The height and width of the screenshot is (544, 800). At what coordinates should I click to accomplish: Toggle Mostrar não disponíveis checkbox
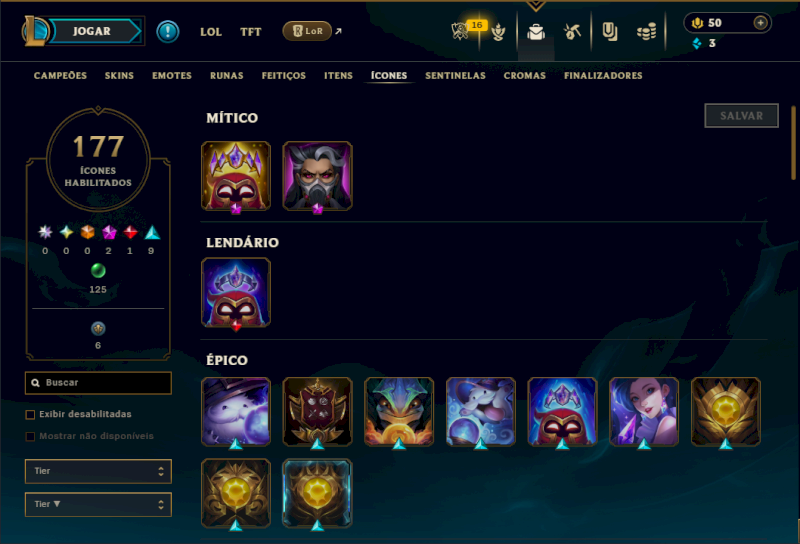tap(30, 436)
